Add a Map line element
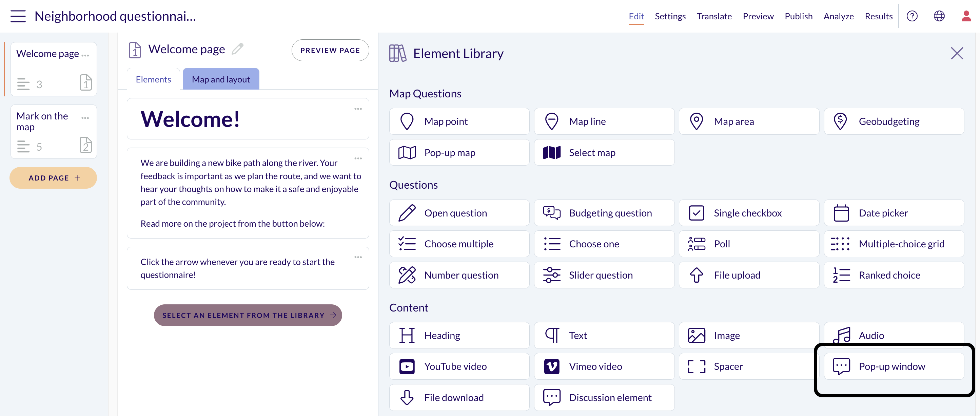 tap(604, 121)
